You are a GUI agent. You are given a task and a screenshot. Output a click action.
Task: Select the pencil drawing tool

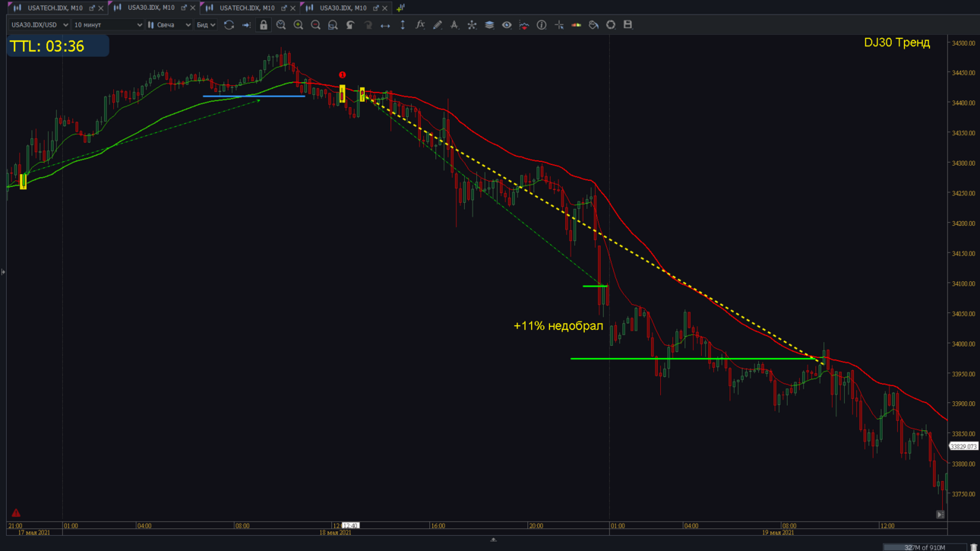(438, 25)
